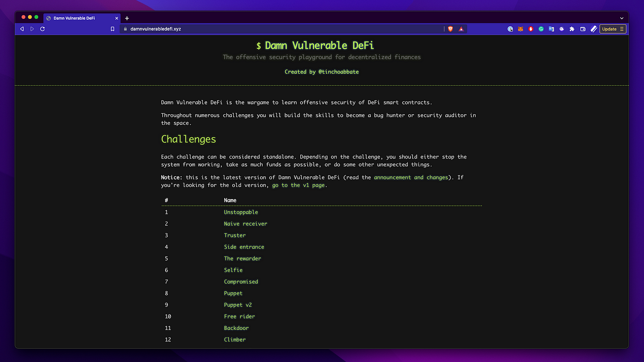
Task: Reload the current page
Action: pos(42,29)
